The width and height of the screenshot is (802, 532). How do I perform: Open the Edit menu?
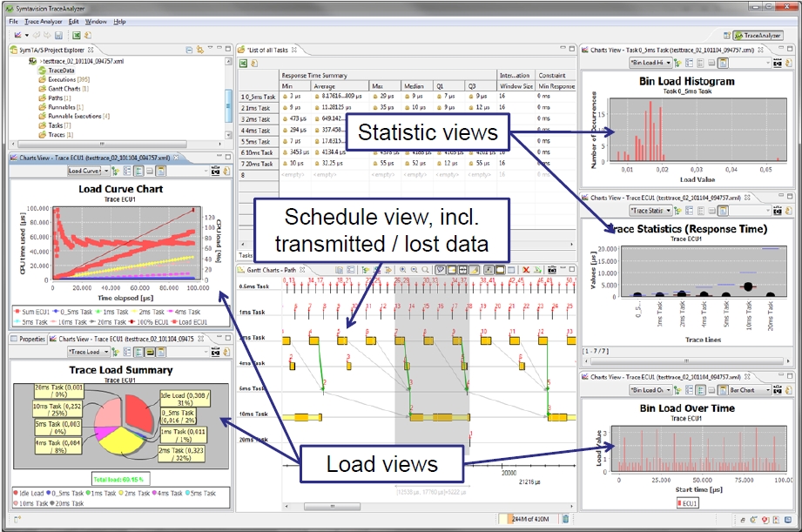[74, 22]
